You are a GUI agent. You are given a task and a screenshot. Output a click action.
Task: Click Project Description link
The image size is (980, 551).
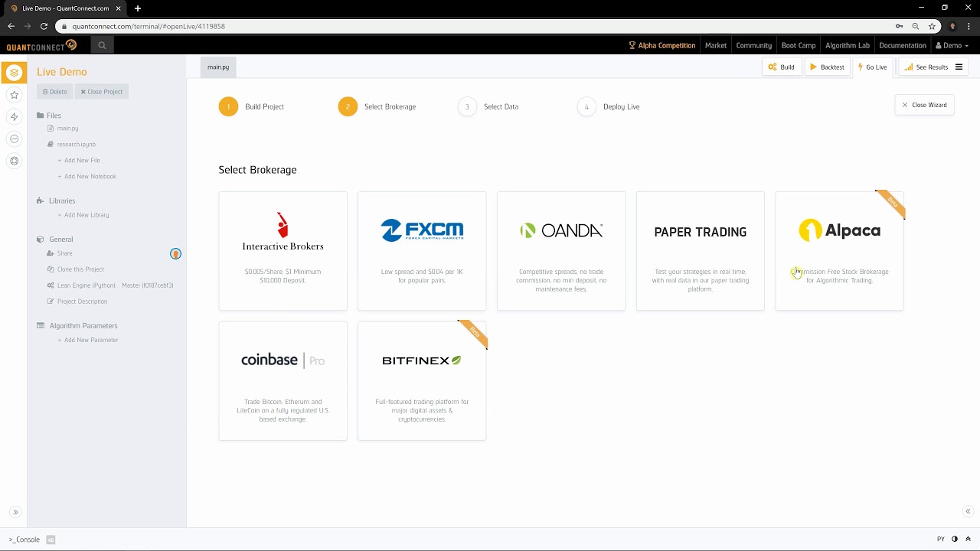(x=77, y=302)
